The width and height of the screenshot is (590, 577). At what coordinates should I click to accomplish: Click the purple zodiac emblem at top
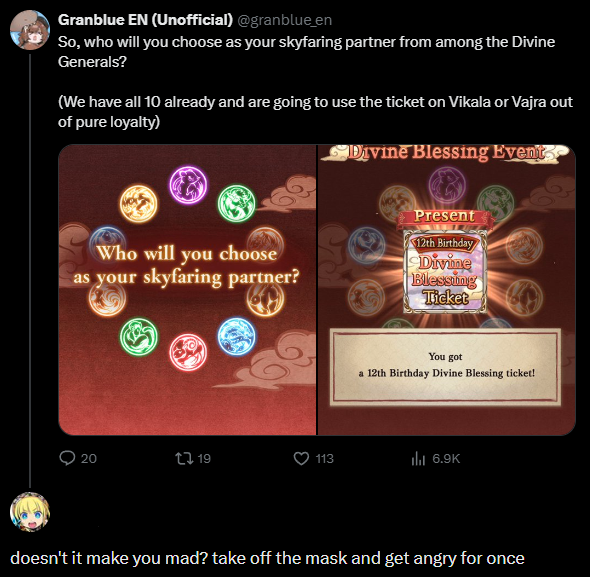click(x=188, y=185)
